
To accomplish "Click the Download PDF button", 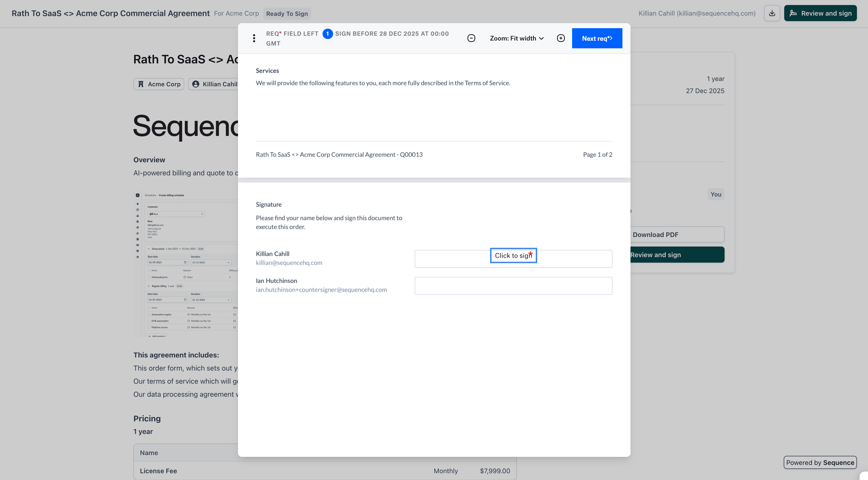I will (655, 234).
